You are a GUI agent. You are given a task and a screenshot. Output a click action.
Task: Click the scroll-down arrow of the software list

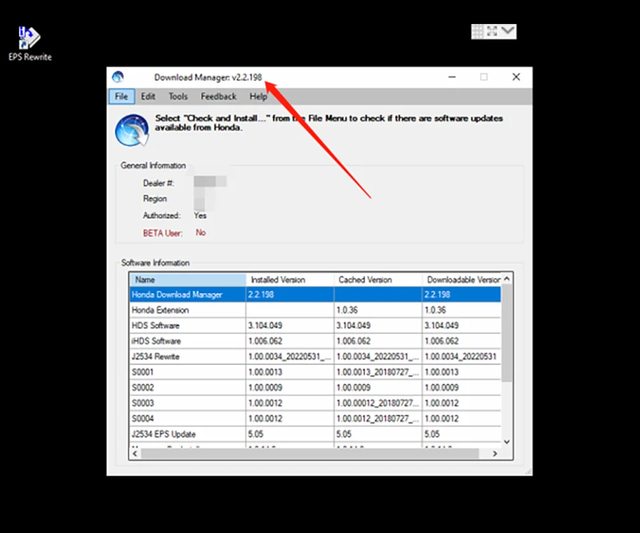507,442
